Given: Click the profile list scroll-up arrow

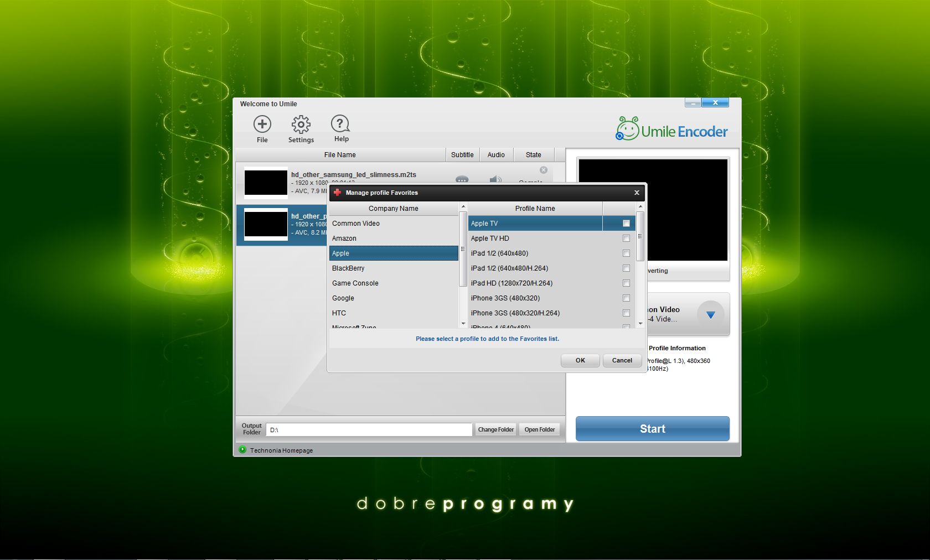Looking at the screenshot, I should (640, 206).
